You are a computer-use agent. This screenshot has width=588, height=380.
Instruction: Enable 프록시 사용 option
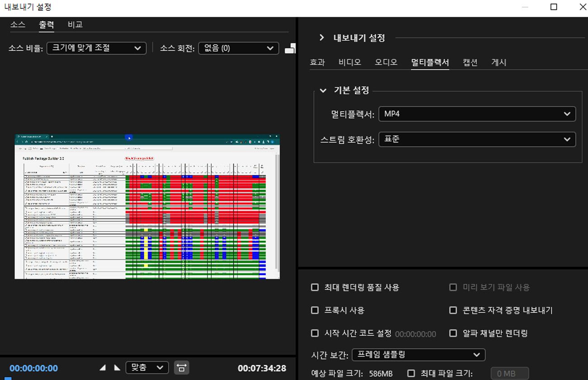315,310
